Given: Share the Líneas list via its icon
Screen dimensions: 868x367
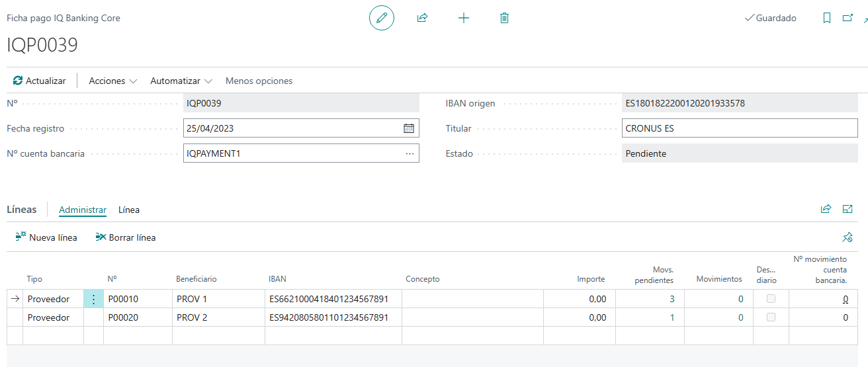Looking at the screenshot, I should [826, 209].
